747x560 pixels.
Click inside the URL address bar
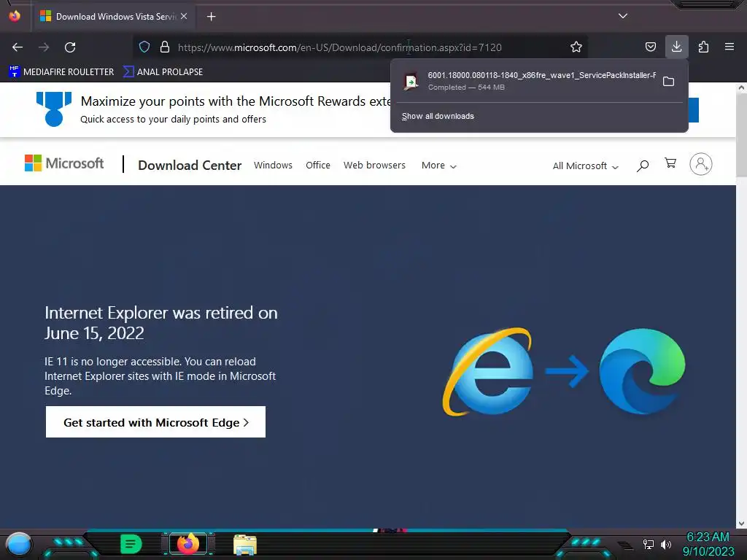(x=339, y=47)
